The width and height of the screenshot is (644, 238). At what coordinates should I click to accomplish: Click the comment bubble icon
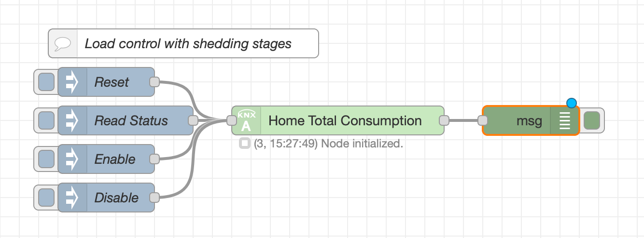click(x=63, y=44)
